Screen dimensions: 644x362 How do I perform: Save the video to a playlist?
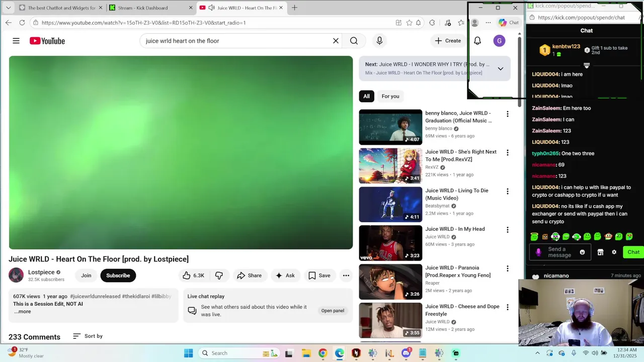pyautogui.click(x=319, y=276)
